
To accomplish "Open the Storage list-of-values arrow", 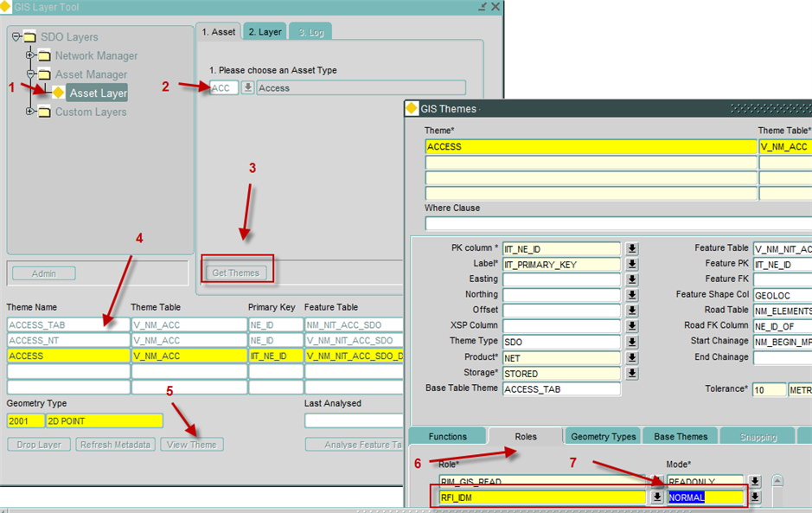I will pyautogui.click(x=632, y=373).
